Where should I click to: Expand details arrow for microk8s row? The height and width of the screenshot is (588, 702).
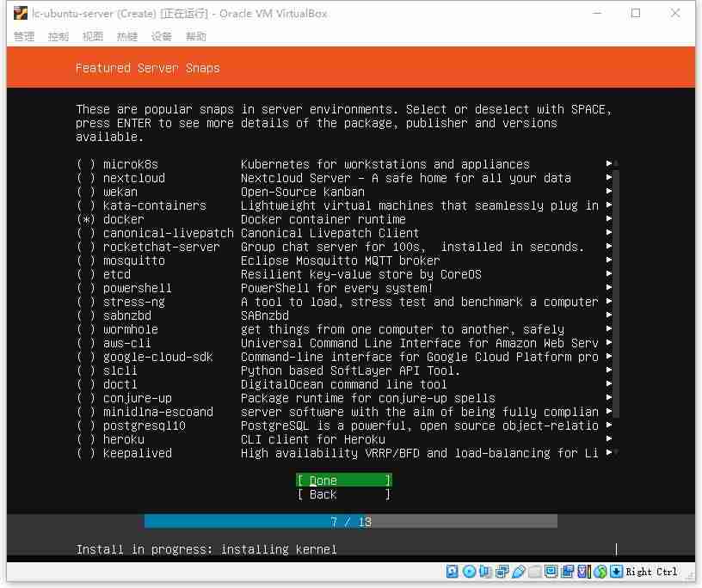608,164
